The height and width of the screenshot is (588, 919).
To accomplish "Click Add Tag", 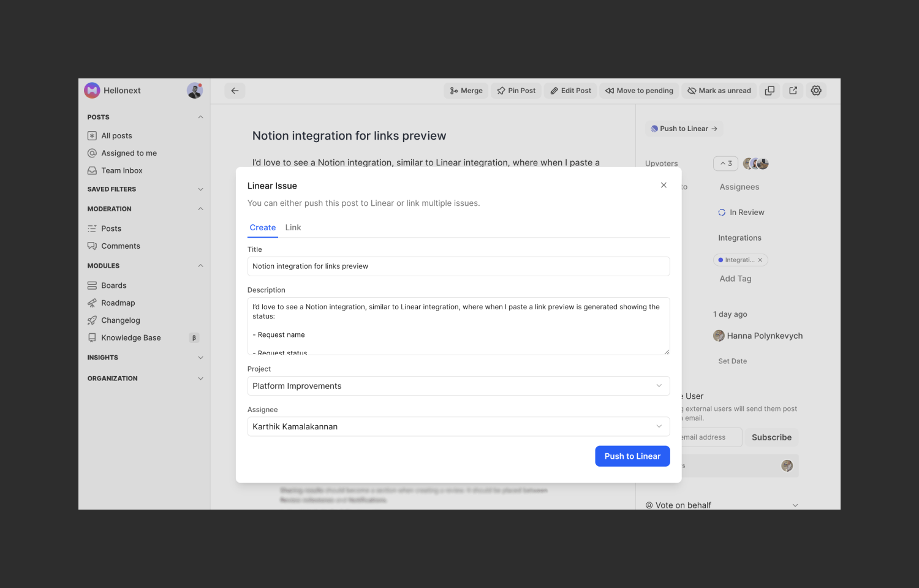I will click(x=735, y=279).
